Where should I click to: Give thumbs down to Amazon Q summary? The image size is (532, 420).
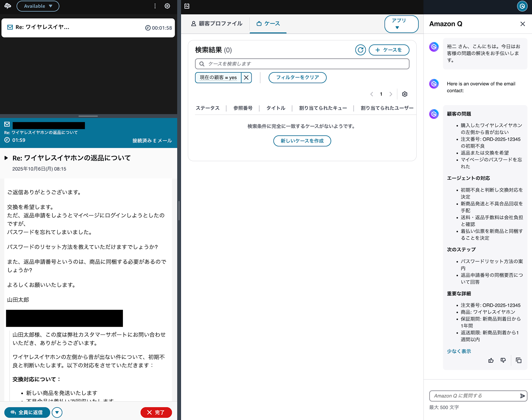click(503, 360)
